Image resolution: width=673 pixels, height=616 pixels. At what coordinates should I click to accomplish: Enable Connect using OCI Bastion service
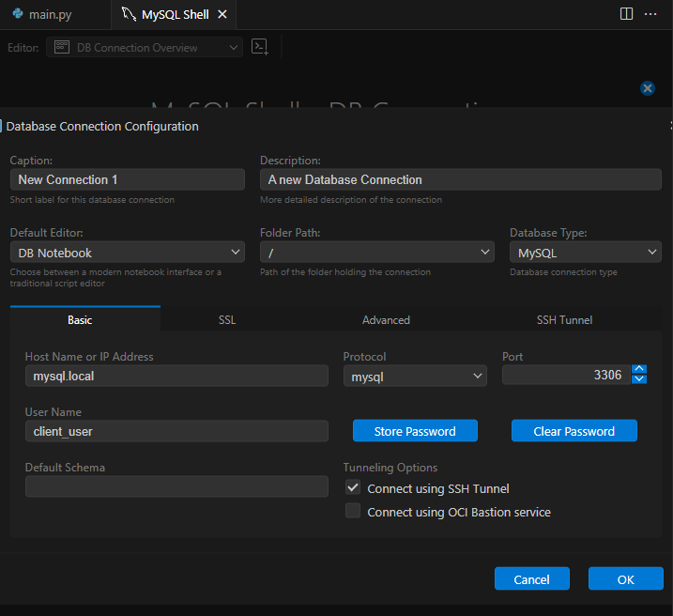(x=353, y=511)
